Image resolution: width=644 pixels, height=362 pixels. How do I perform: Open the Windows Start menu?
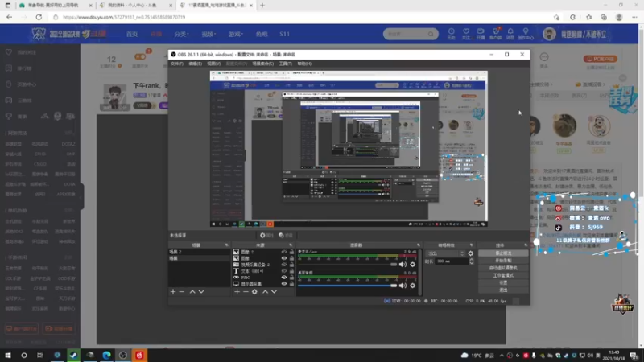[x=8, y=356]
